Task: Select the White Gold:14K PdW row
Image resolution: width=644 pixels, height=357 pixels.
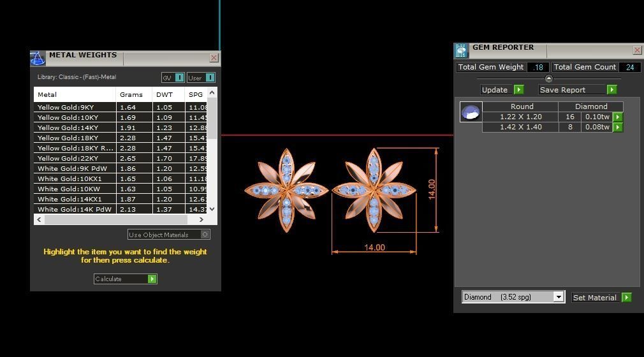Action: pos(121,209)
